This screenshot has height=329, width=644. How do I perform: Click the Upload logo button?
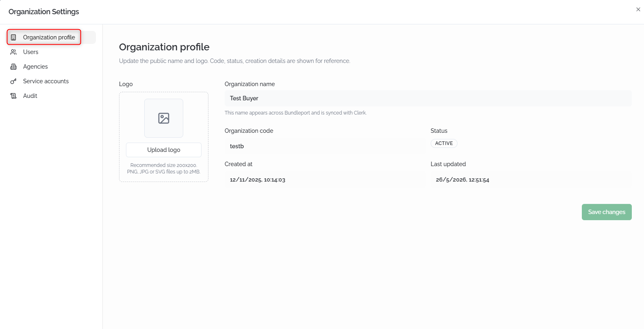click(164, 150)
